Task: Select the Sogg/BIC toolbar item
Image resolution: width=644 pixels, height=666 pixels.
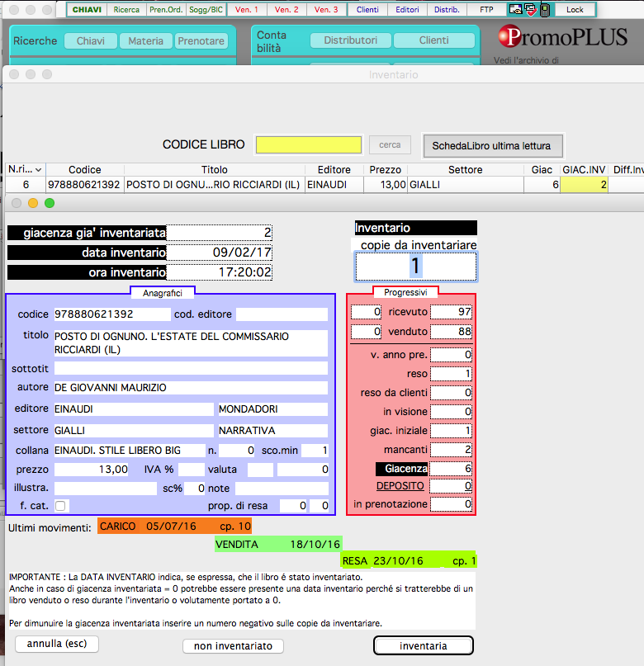Action: [206, 9]
